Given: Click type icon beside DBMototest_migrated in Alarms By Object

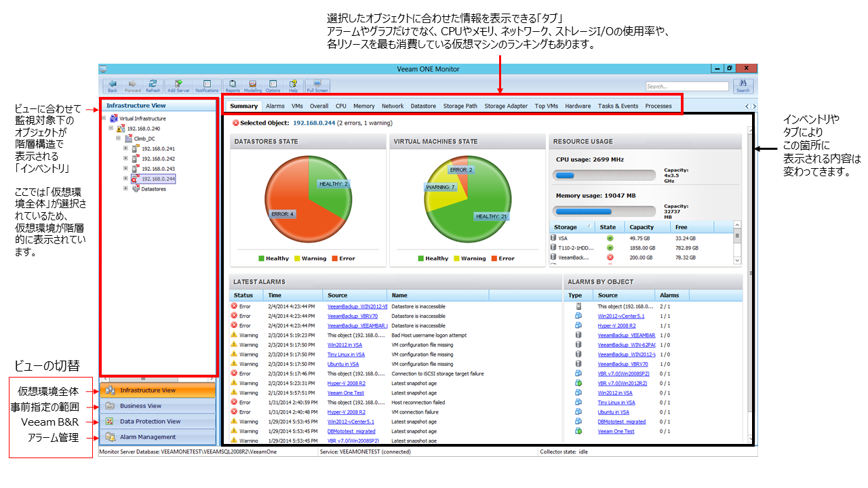Looking at the screenshot, I should click(578, 421).
